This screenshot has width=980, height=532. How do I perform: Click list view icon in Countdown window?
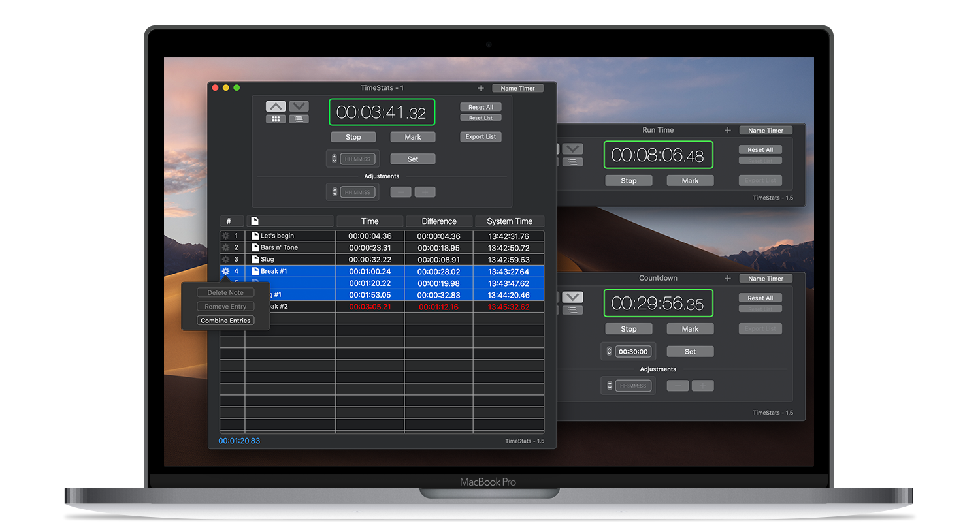tap(572, 310)
